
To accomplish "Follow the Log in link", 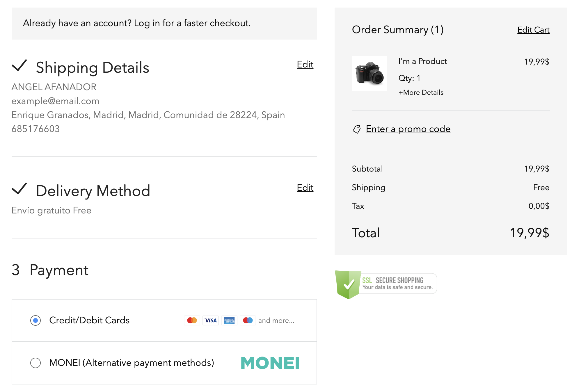I will coord(147,23).
